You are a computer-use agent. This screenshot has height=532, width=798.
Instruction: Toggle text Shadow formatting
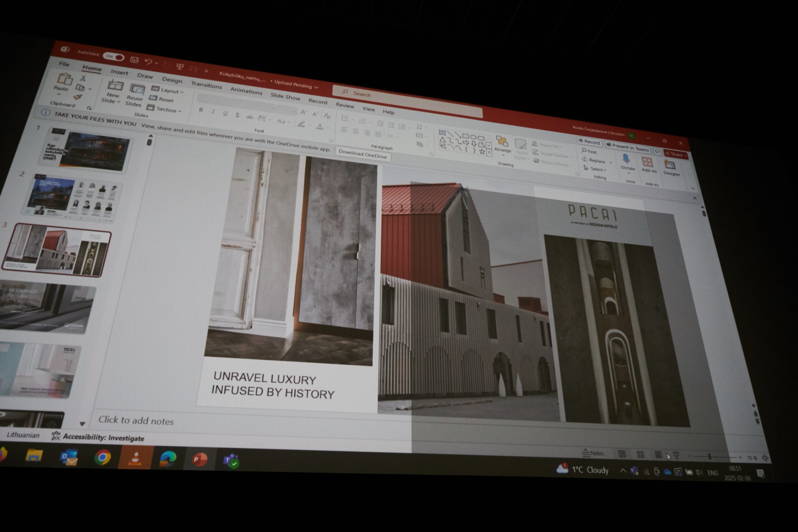point(237,115)
